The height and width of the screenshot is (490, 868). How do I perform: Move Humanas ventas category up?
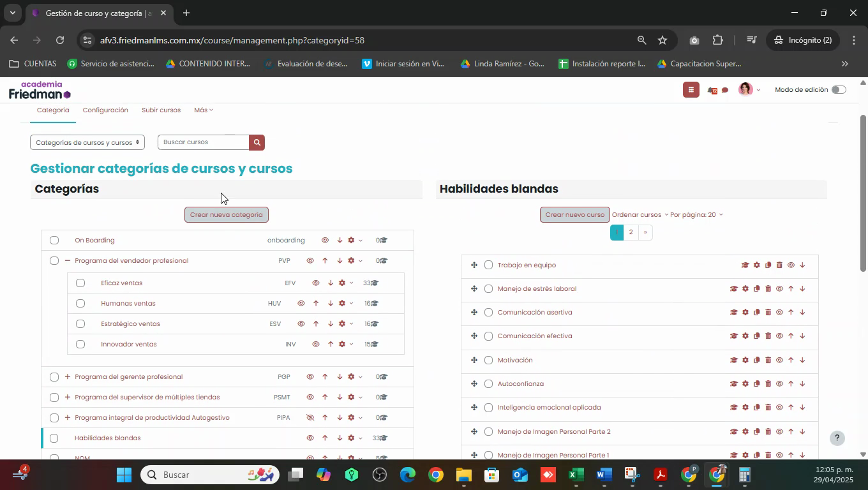(316, 304)
